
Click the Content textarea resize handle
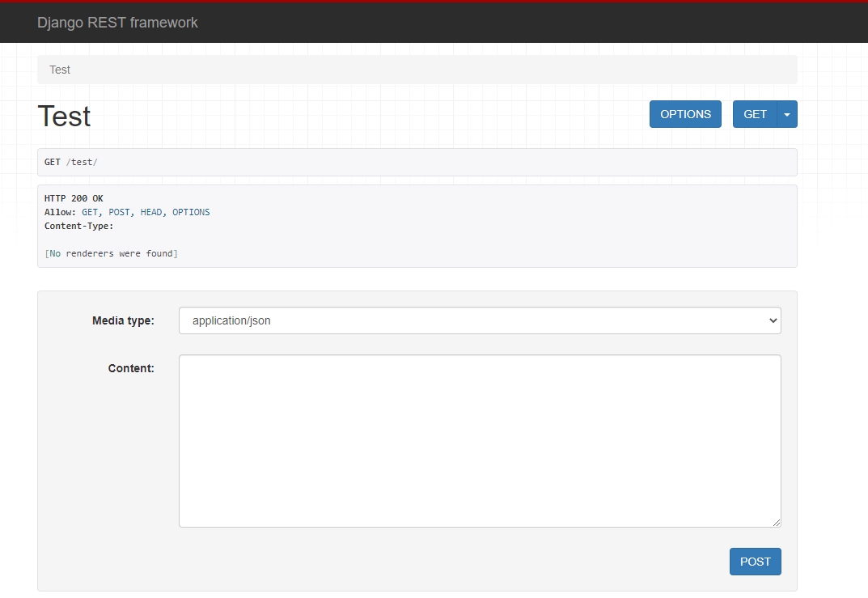(x=776, y=522)
